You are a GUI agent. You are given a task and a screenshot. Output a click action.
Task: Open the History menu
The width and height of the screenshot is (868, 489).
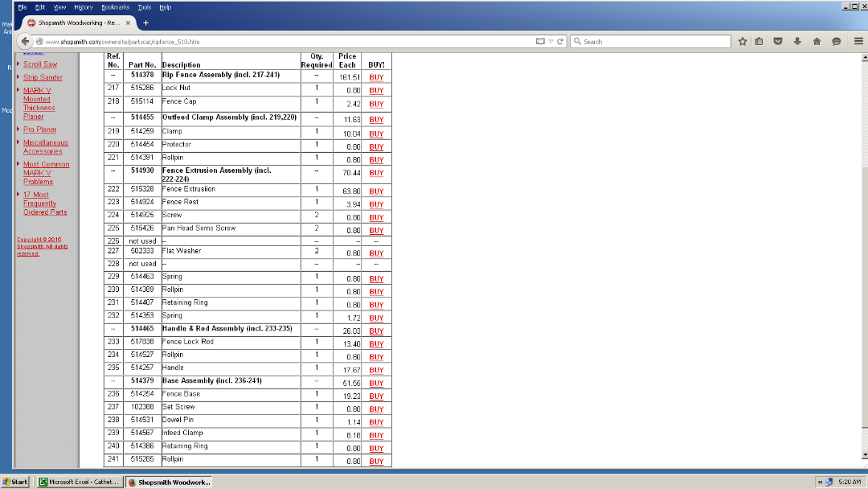point(83,7)
